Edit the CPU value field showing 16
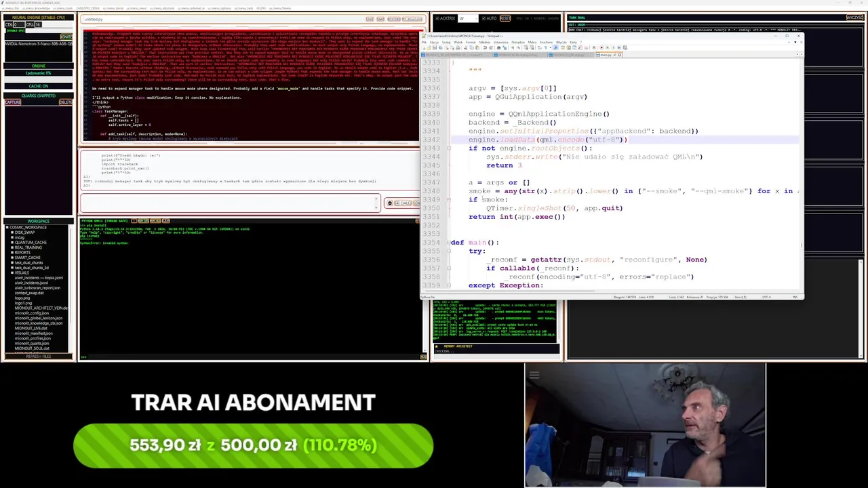Screen dimensions: 868x488 (39, 24)
